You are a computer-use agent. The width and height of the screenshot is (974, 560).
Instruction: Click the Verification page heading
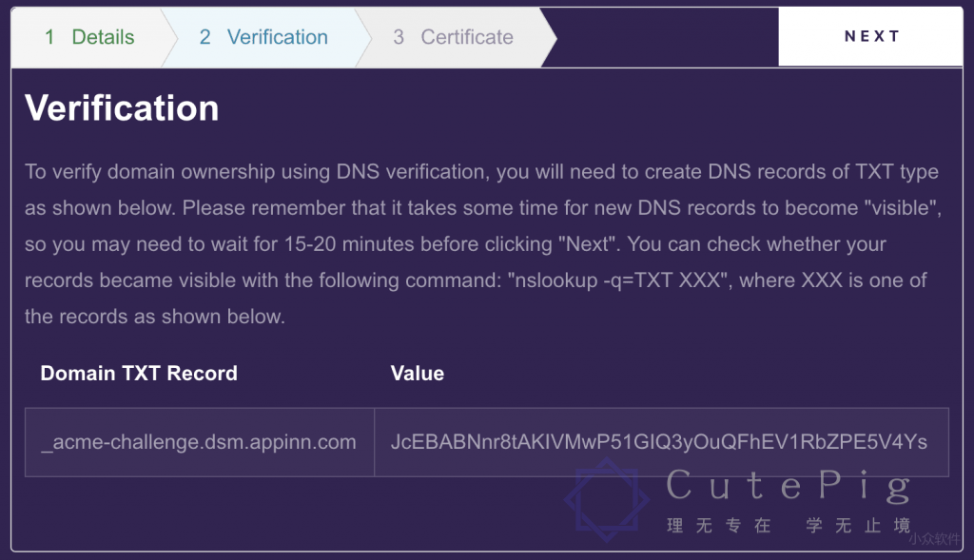(122, 108)
